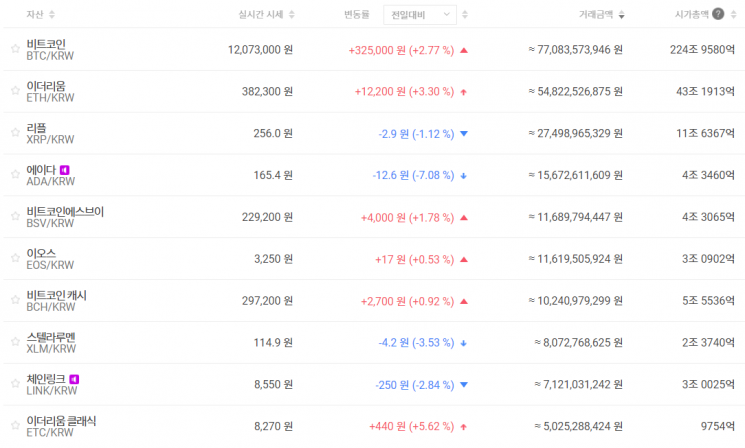Open 에이다 ADA/KRW market
Viewport: 745px width, 448px height.
(x=50, y=175)
